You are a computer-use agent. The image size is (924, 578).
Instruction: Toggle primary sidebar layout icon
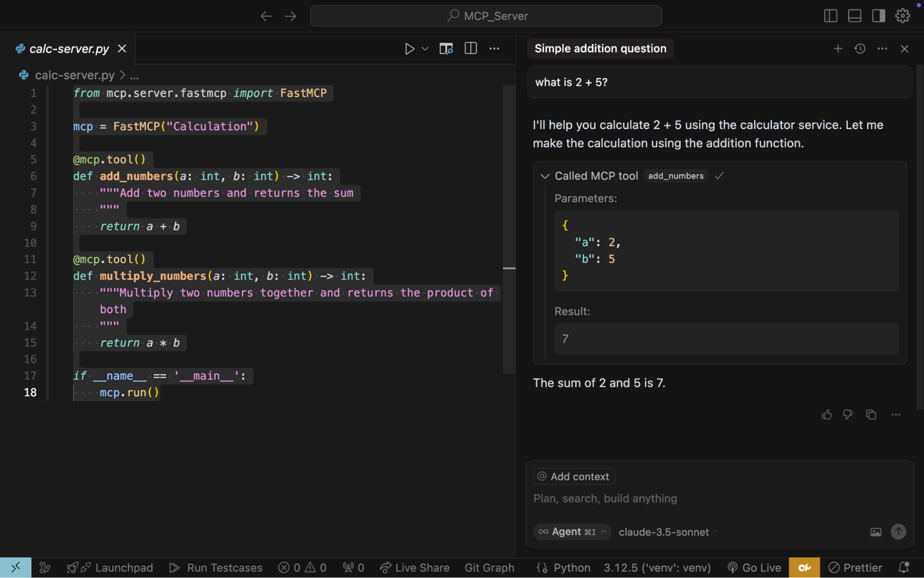pos(830,16)
